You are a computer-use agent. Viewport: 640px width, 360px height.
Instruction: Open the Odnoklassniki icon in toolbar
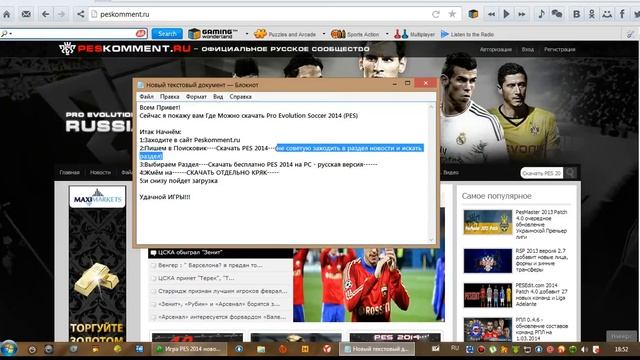tap(591, 14)
